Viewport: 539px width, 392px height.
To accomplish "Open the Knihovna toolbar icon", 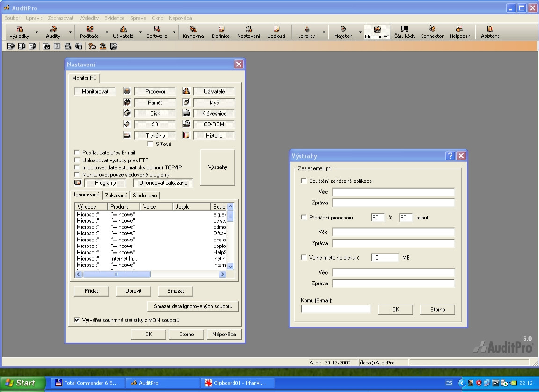I will (x=193, y=32).
